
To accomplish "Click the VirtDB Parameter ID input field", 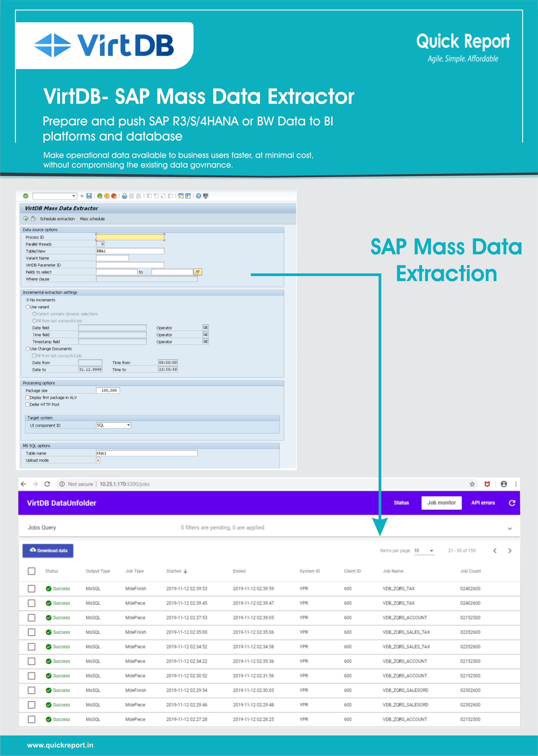I will (x=130, y=265).
